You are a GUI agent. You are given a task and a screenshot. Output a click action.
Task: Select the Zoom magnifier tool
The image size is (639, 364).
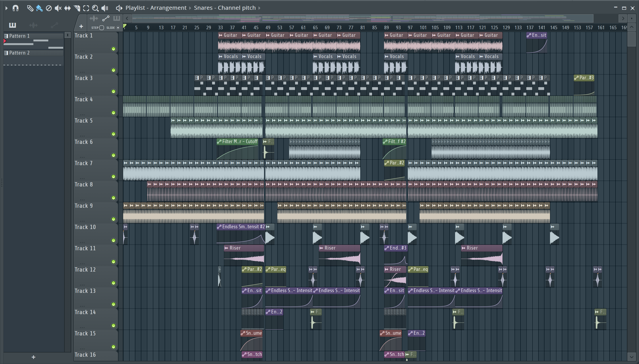click(95, 8)
